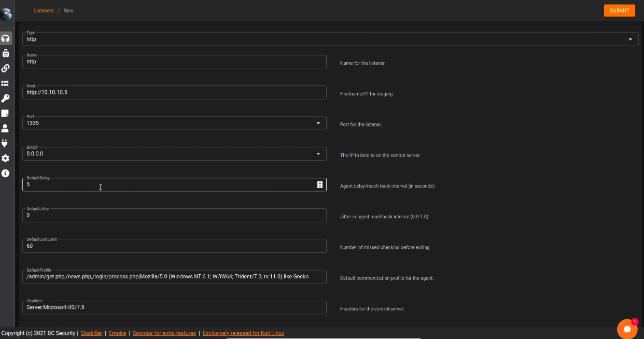
Task: Open the orange chat bubble widget
Action: (627, 329)
